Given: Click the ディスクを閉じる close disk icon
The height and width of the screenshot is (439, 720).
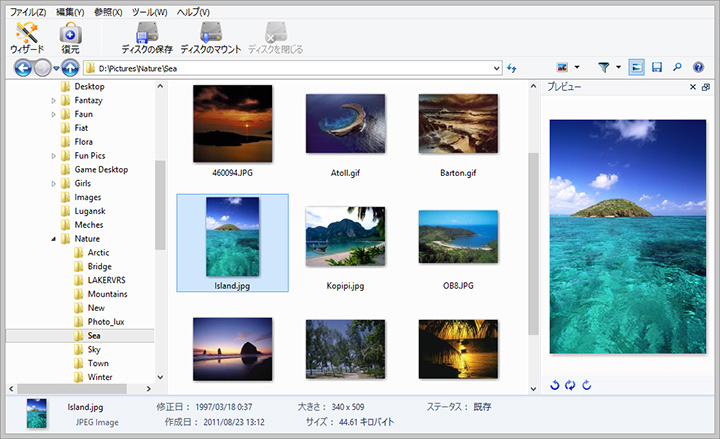Looking at the screenshot, I should coord(276,38).
